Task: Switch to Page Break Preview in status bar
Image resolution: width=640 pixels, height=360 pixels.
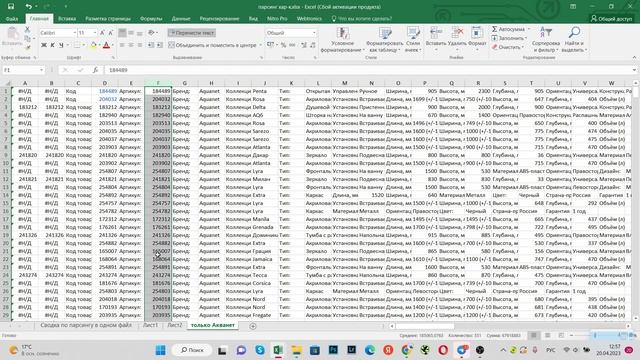Action: tap(561, 335)
